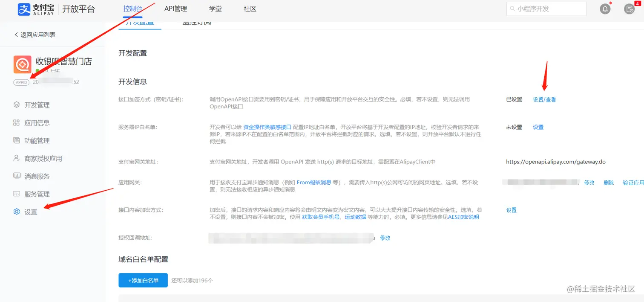This screenshot has width=644, height=302.
Task: Click the 消息服务 chart icon
Action: click(x=17, y=176)
